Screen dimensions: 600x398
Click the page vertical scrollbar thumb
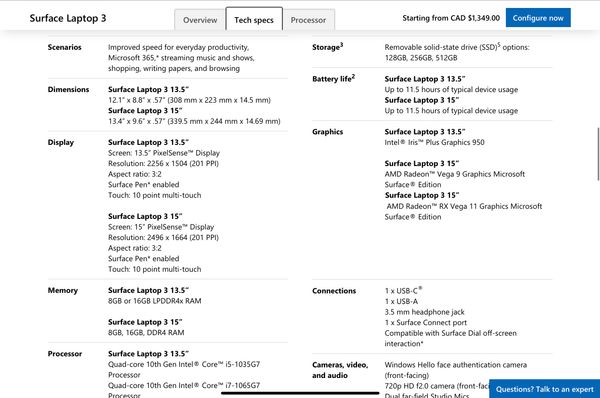click(x=598, y=154)
